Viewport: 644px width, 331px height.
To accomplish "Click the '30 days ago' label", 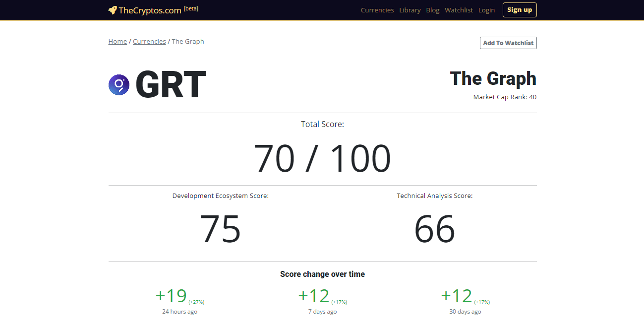I will coord(465,312).
